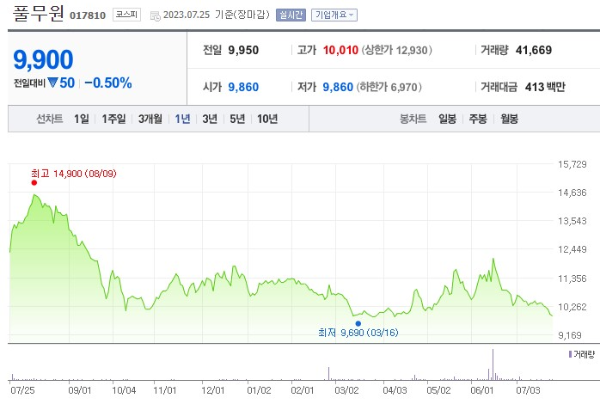This screenshot has height=407, width=600.
Task: Show the 일봉 daily candle chart
Action: tap(447, 119)
